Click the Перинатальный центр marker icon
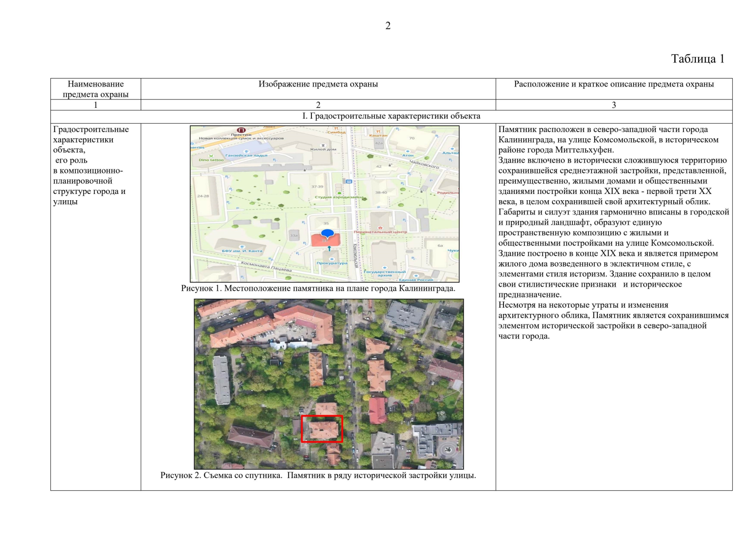The image size is (756, 535). (x=380, y=228)
